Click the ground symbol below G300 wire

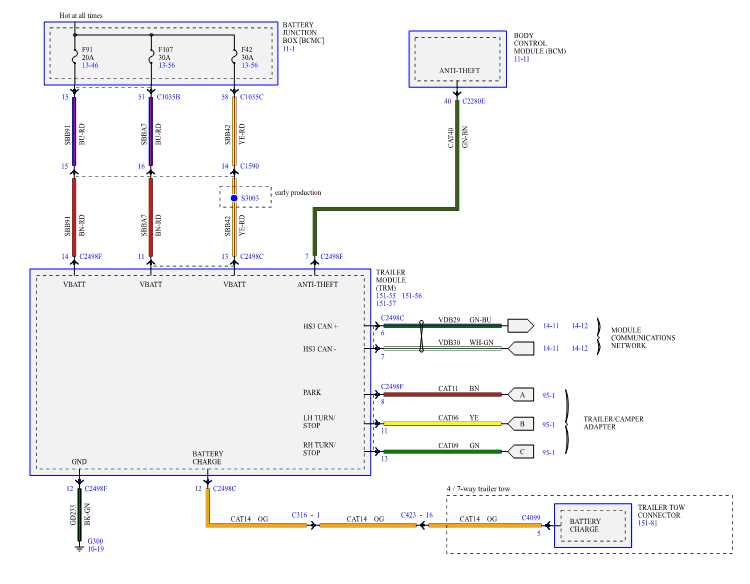79,548
